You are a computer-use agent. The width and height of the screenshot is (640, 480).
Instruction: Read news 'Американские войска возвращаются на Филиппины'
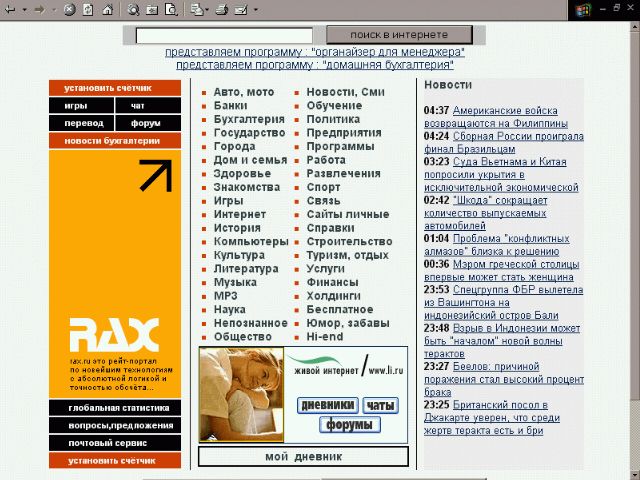[x=496, y=117]
